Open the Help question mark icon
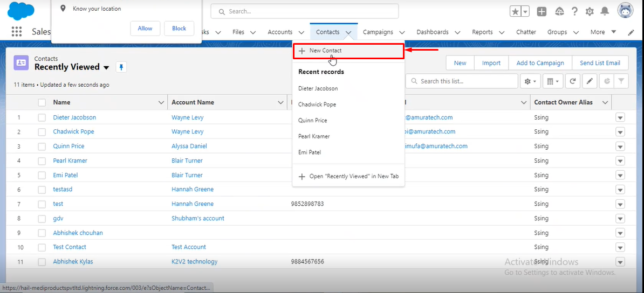Image resolution: width=644 pixels, height=293 pixels. pyautogui.click(x=574, y=11)
